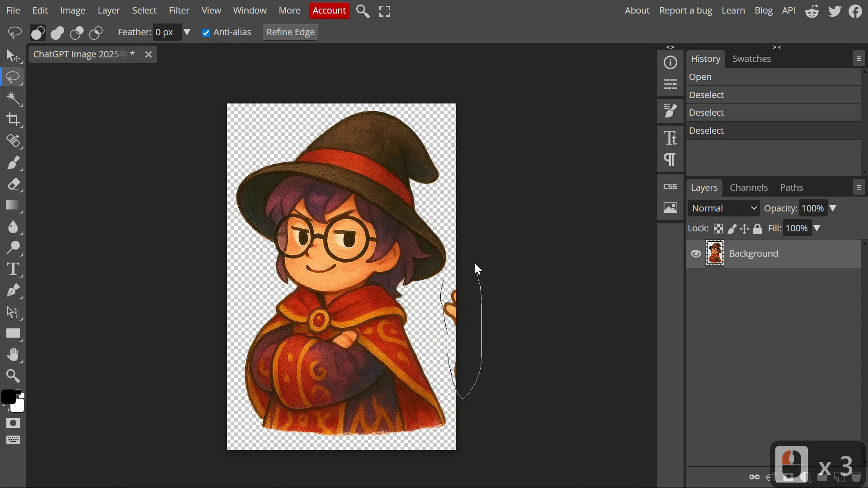Toggle the Anti-alias checkbox
Viewport: 868px width, 488px height.
click(206, 33)
